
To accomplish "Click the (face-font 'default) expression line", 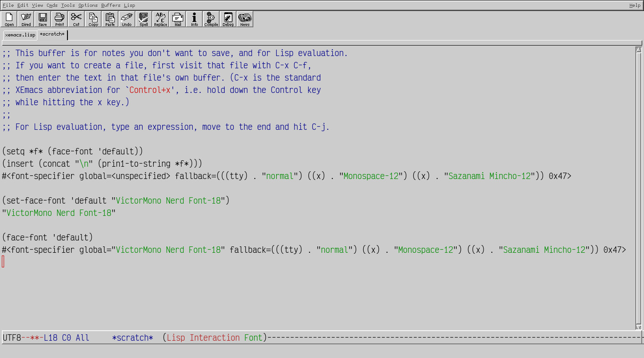I will tap(47, 238).
